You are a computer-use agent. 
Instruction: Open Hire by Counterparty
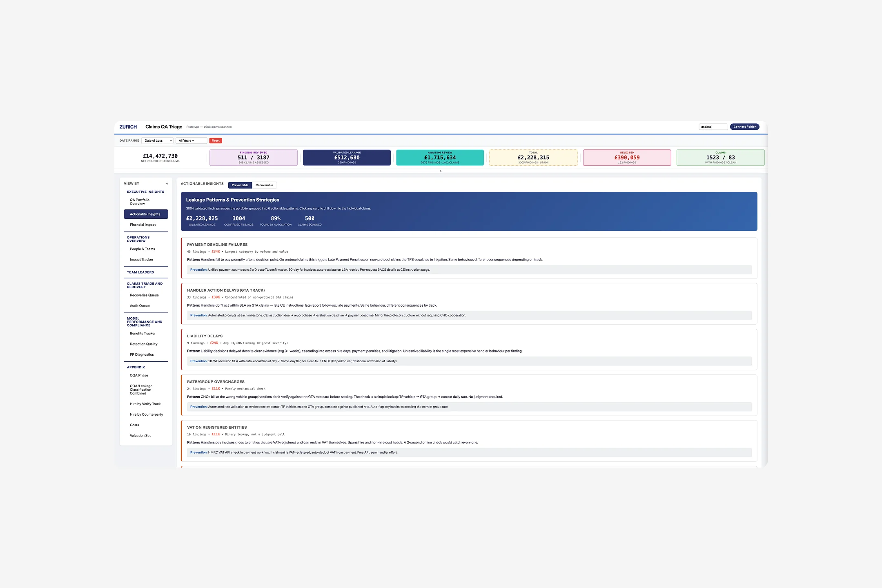click(x=146, y=414)
